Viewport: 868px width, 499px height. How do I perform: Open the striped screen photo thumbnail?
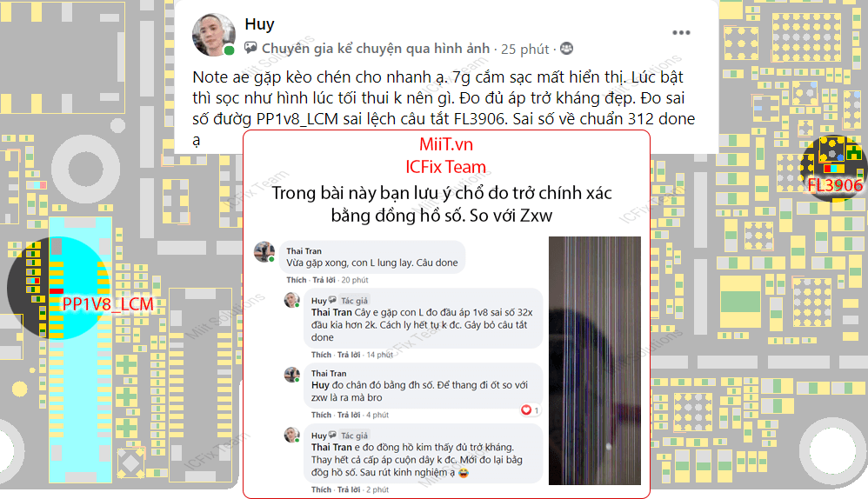[595, 361]
